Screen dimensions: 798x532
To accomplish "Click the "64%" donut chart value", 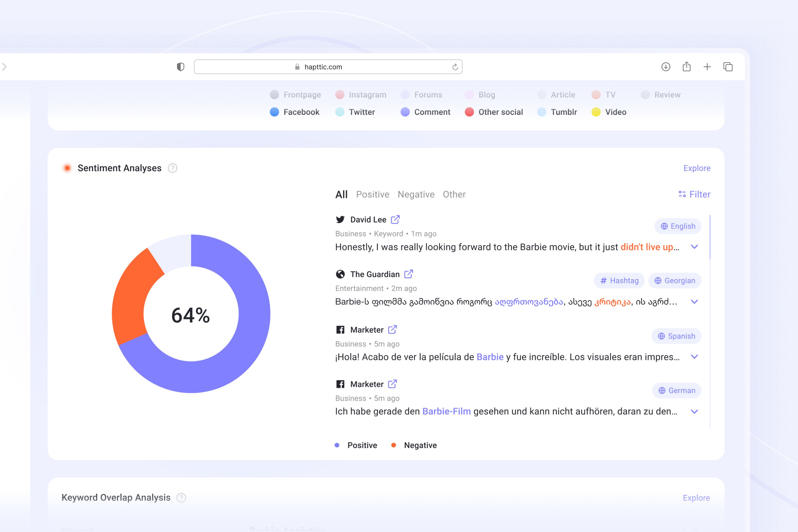I will (x=191, y=315).
